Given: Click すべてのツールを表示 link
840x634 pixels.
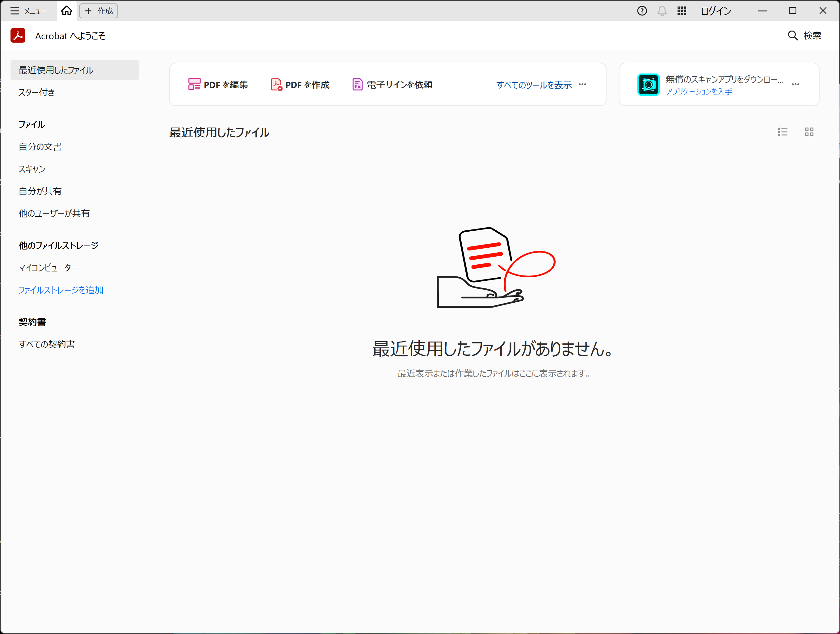Looking at the screenshot, I should 534,85.
